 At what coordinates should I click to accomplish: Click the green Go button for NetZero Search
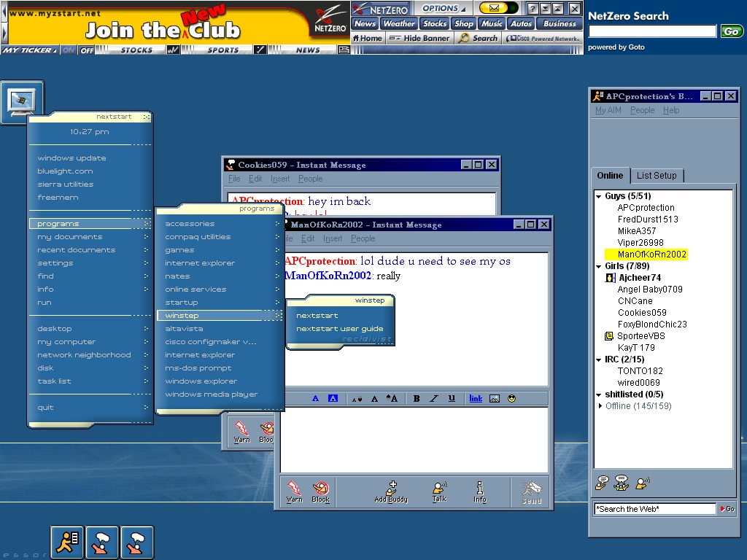click(731, 31)
